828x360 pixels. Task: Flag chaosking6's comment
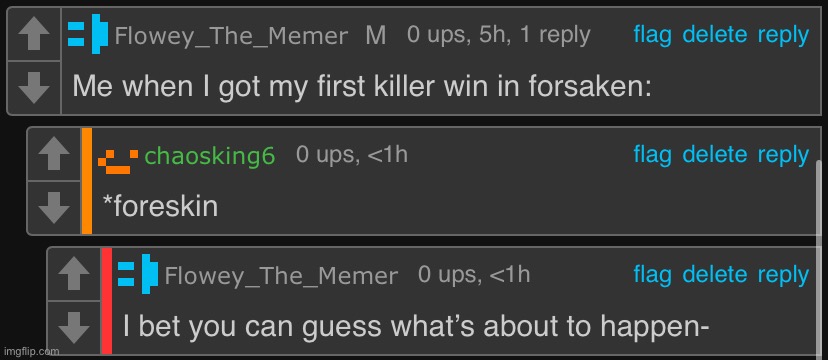click(x=653, y=155)
